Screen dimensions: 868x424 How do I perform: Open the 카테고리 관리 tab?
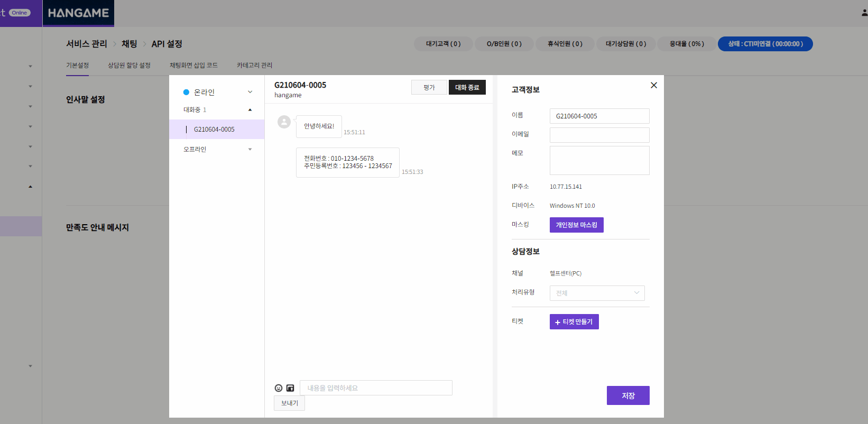254,65
